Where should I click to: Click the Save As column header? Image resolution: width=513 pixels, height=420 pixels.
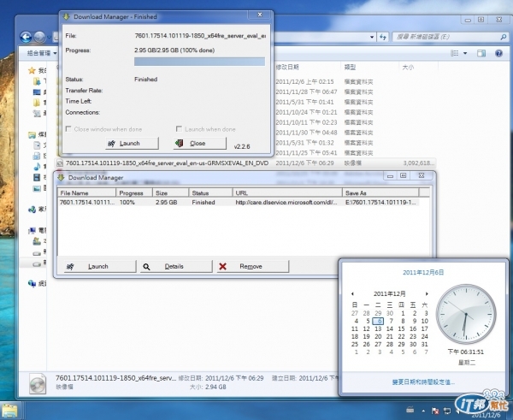click(380, 192)
